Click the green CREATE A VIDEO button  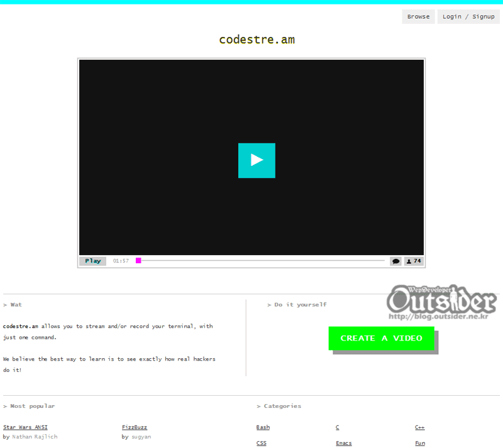tap(382, 338)
